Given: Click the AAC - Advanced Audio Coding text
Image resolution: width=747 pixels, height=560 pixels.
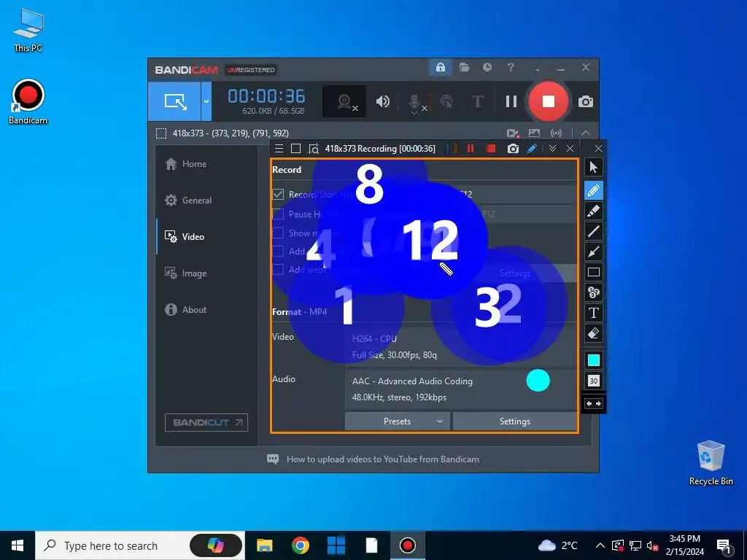Looking at the screenshot, I should (413, 381).
